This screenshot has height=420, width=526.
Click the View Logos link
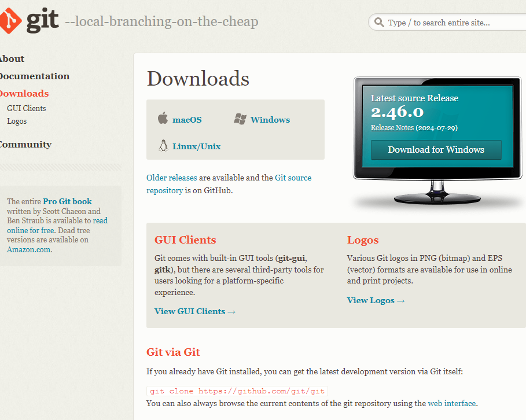point(376,300)
